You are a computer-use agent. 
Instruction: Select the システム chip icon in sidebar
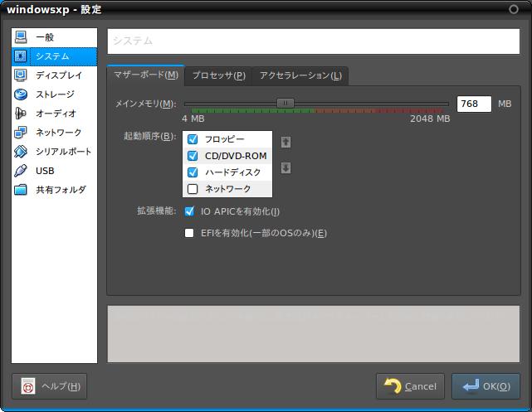coord(21,56)
